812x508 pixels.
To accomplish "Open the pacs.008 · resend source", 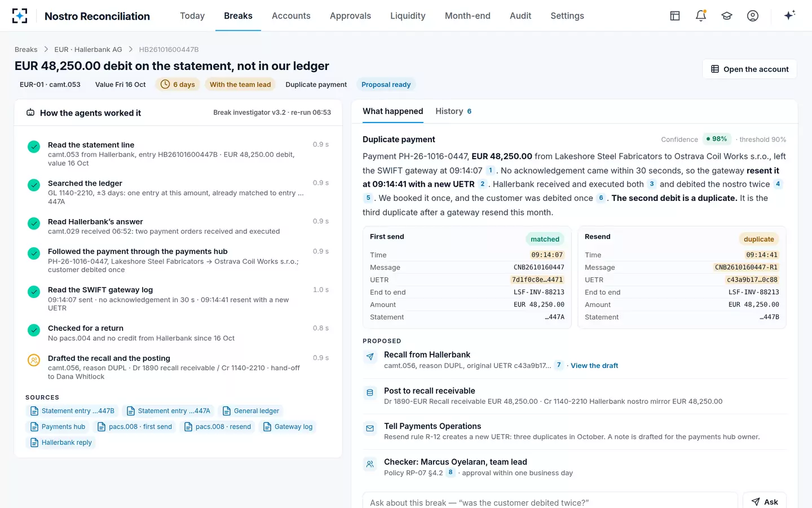I will click(218, 427).
